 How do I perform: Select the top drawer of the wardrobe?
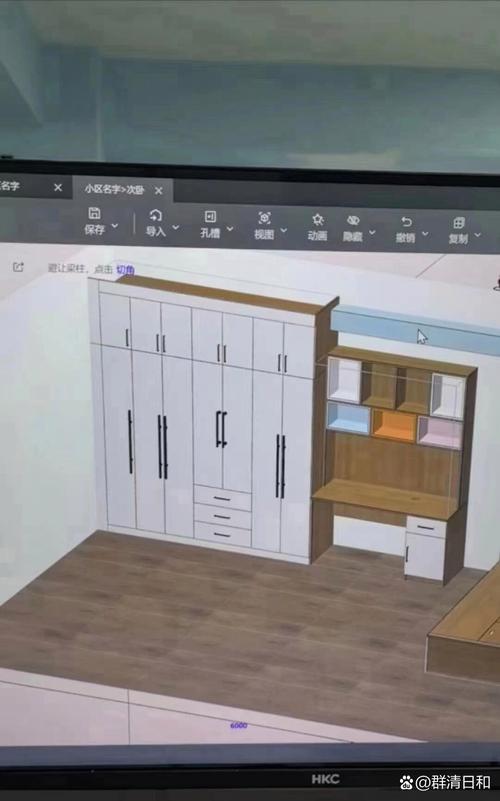coord(222,498)
